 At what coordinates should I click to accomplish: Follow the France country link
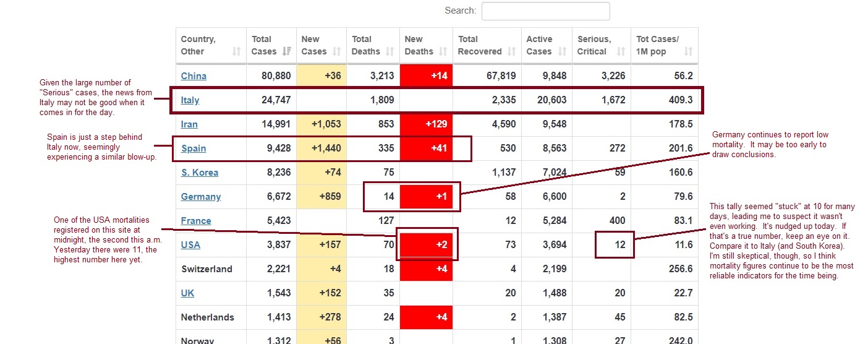click(x=196, y=221)
